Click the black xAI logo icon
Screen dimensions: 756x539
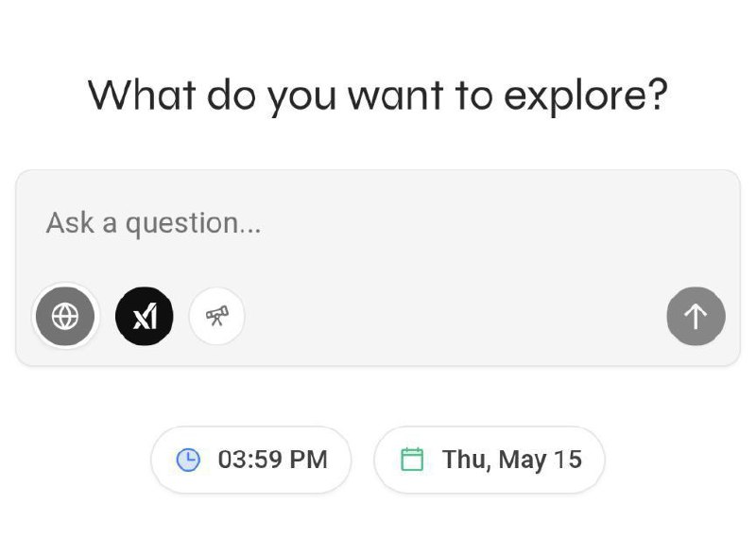[x=145, y=316]
